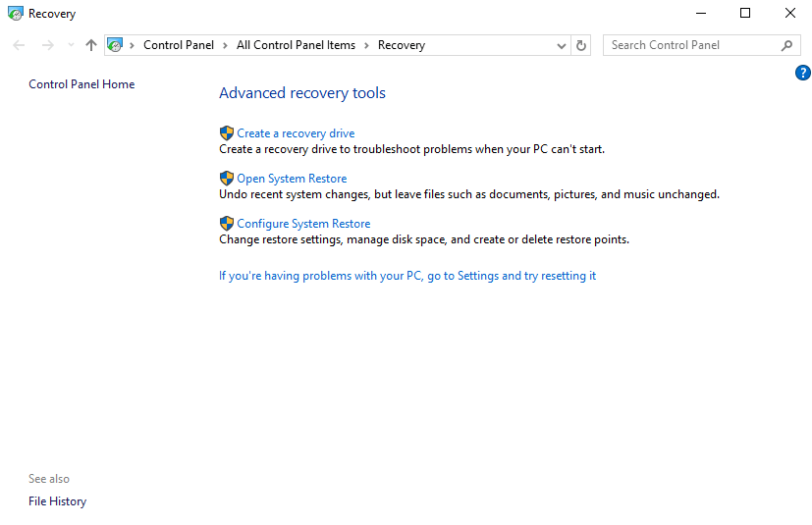This screenshot has width=812, height=525.
Task: Open System Restore link
Action: click(292, 179)
